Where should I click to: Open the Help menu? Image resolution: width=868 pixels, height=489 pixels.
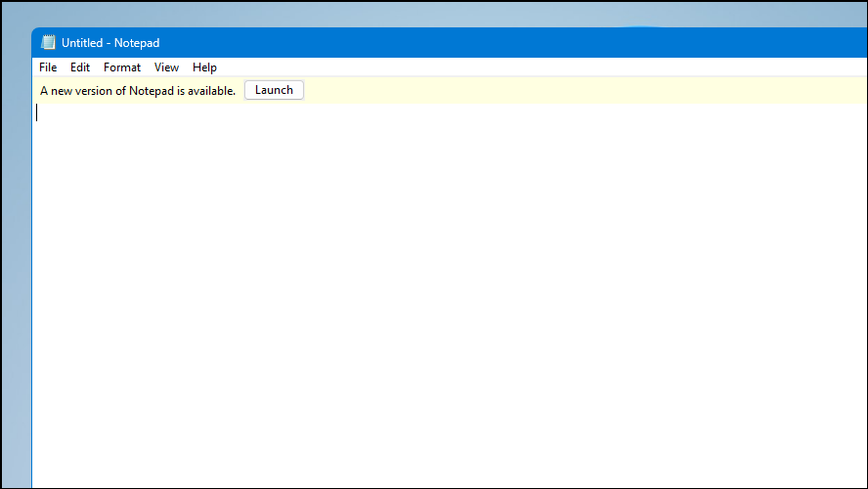(x=204, y=67)
